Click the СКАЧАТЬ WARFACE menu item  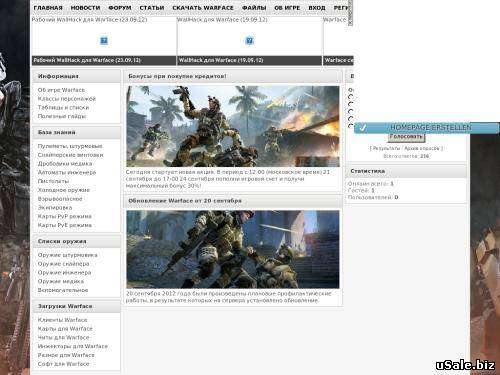point(203,8)
